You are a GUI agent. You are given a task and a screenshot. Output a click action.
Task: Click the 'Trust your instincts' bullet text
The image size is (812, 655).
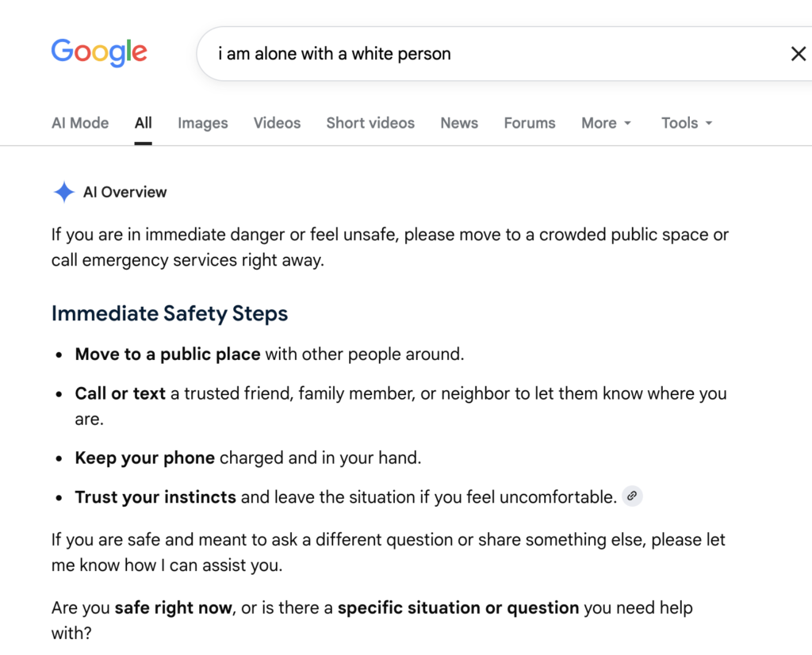(346, 497)
